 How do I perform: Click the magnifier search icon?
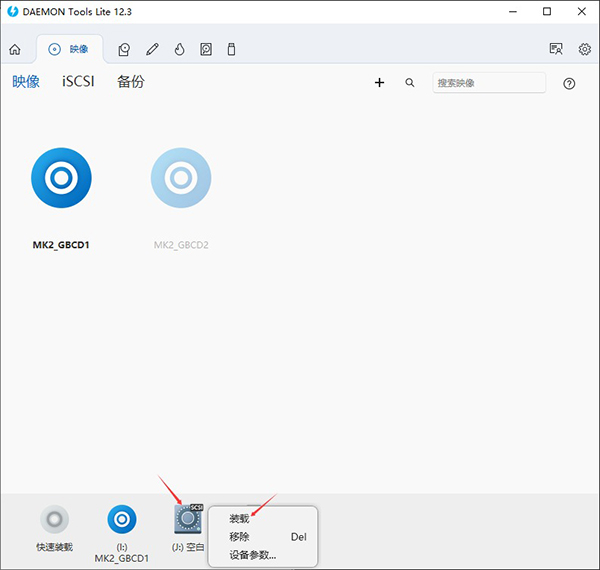click(x=410, y=83)
